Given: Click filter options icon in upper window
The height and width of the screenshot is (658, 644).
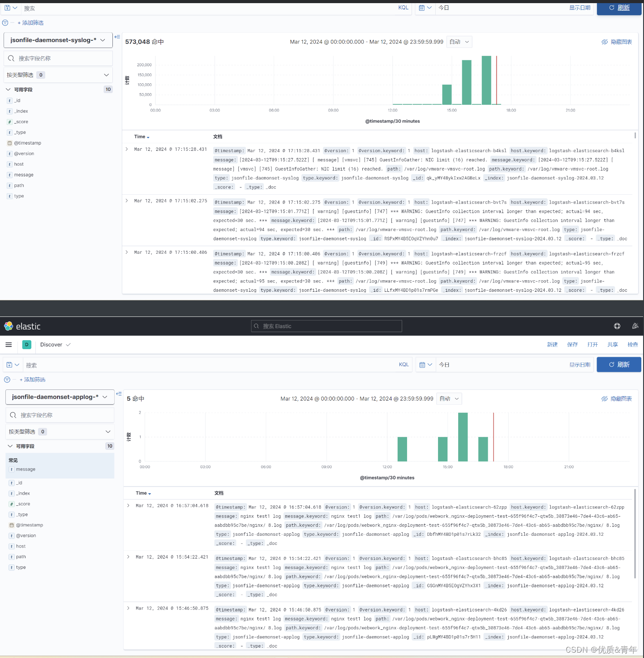Looking at the screenshot, I should [5, 23].
